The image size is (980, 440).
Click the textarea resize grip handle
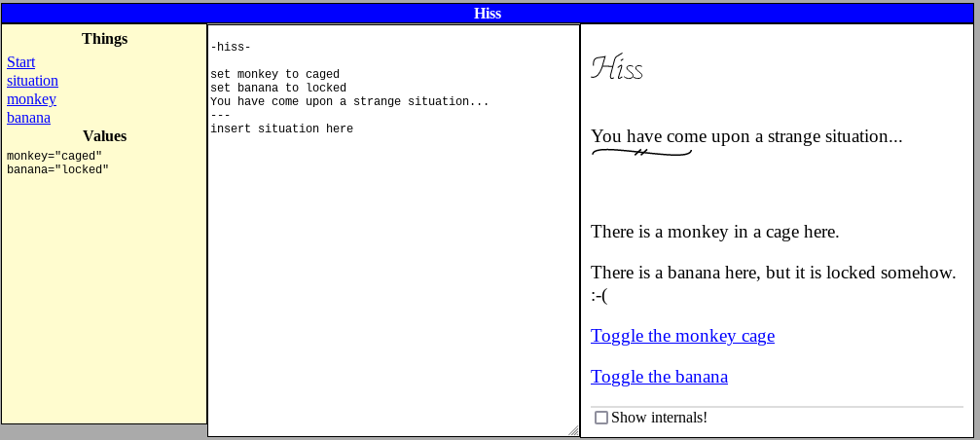click(x=574, y=430)
